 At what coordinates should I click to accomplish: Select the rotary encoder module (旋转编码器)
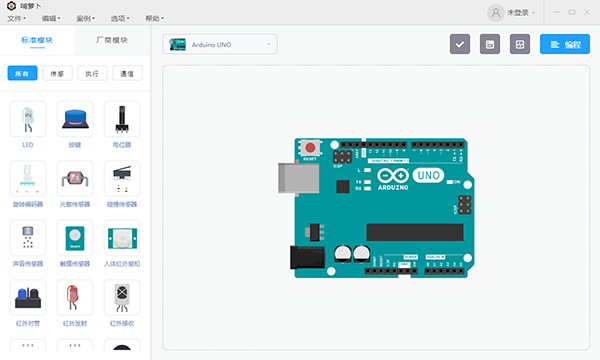[28, 179]
